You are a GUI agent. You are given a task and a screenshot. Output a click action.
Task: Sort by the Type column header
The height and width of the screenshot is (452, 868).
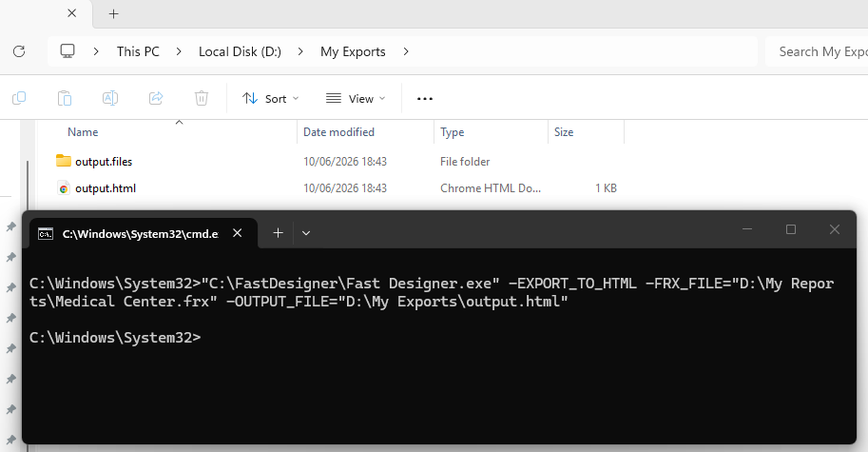(453, 132)
